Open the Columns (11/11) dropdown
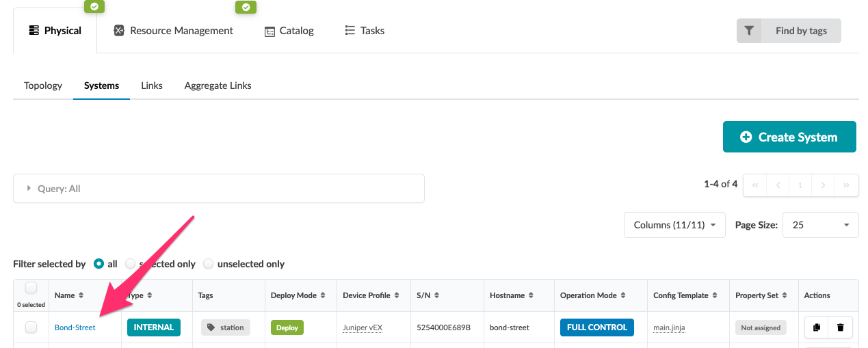 click(674, 225)
